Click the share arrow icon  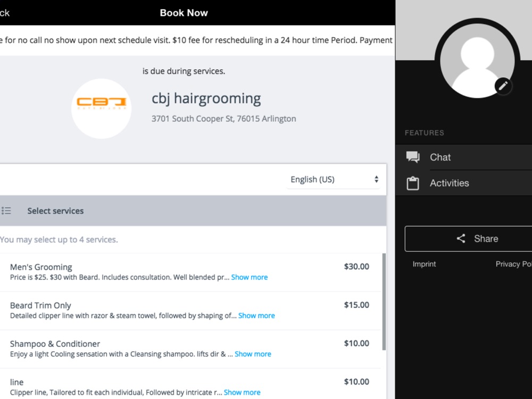pos(461,238)
